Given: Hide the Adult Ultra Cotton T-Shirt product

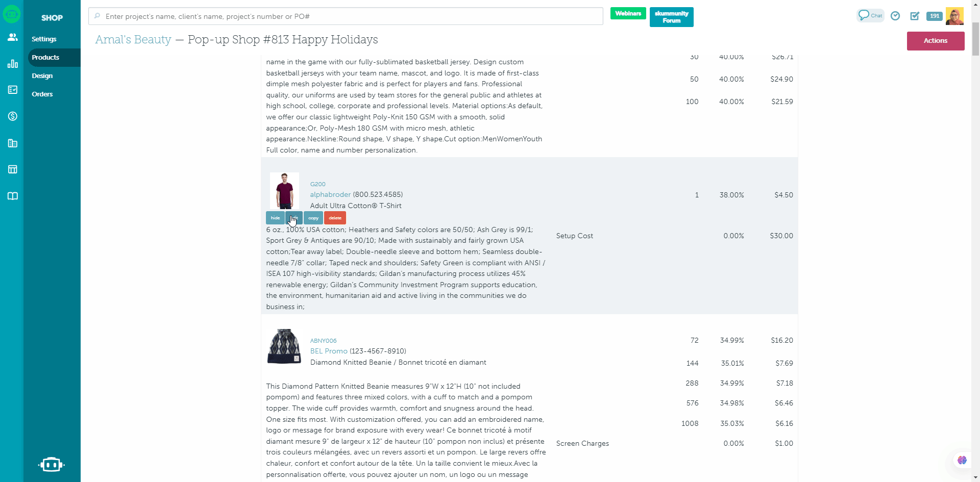Looking at the screenshot, I should coord(275,218).
